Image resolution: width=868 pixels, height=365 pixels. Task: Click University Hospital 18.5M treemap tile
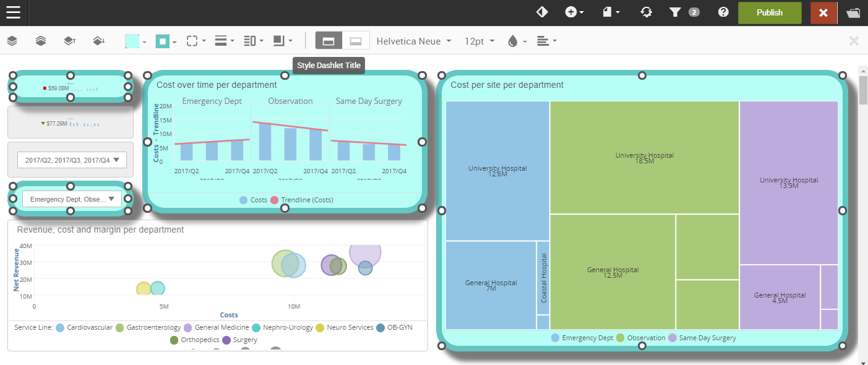(644, 158)
